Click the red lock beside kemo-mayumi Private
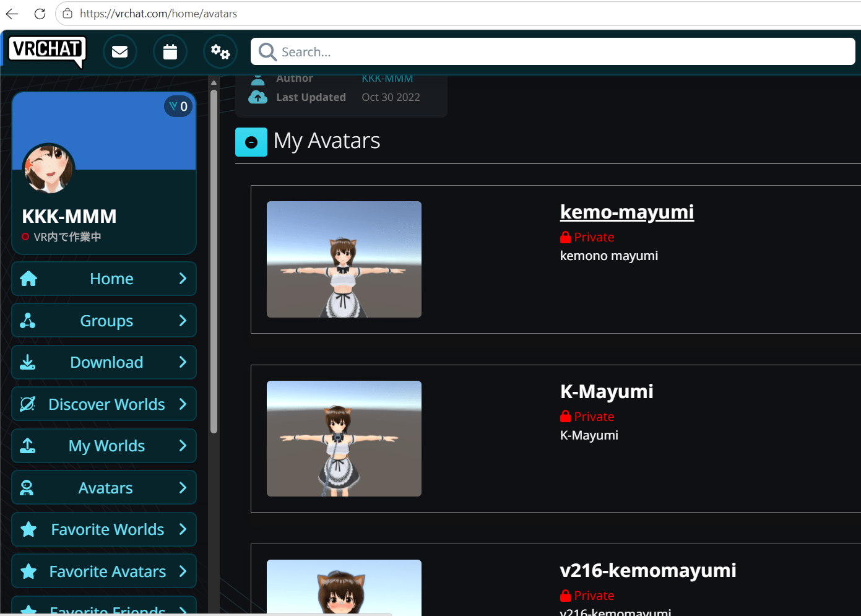Screen dimensions: 861x616 tap(565, 237)
